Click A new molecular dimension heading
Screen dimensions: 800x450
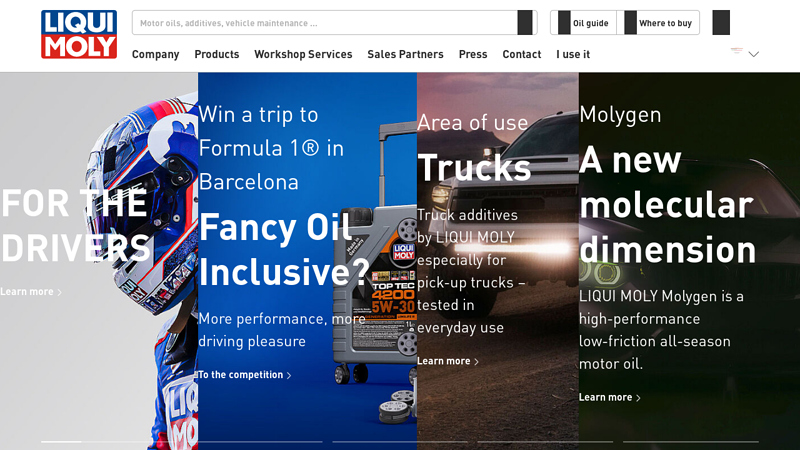[x=667, y=205]
